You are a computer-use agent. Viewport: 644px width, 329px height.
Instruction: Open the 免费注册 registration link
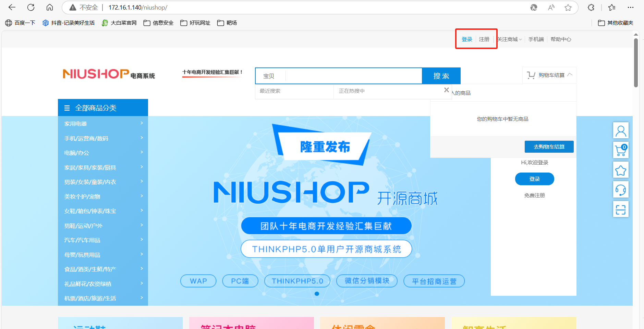click(x=534, y=195)
